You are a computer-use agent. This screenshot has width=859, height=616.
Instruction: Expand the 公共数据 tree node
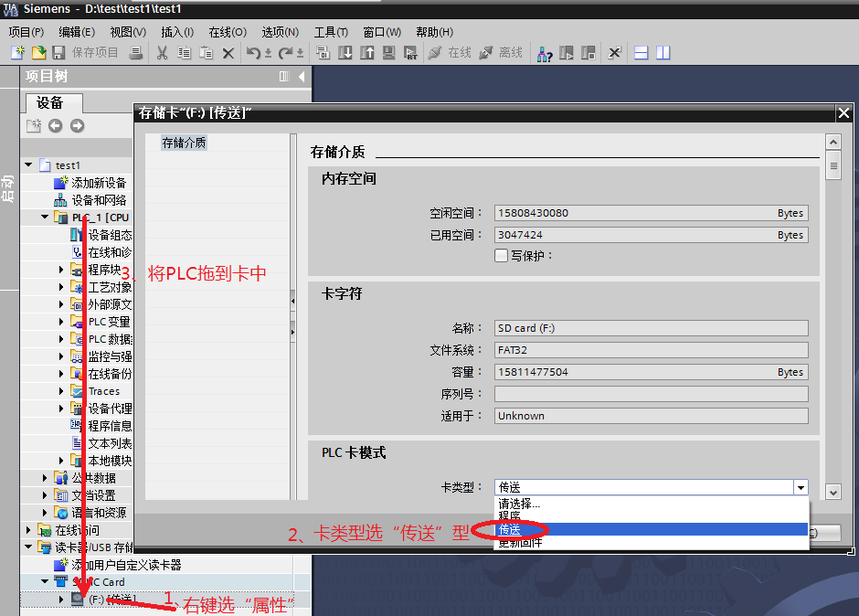45,478
